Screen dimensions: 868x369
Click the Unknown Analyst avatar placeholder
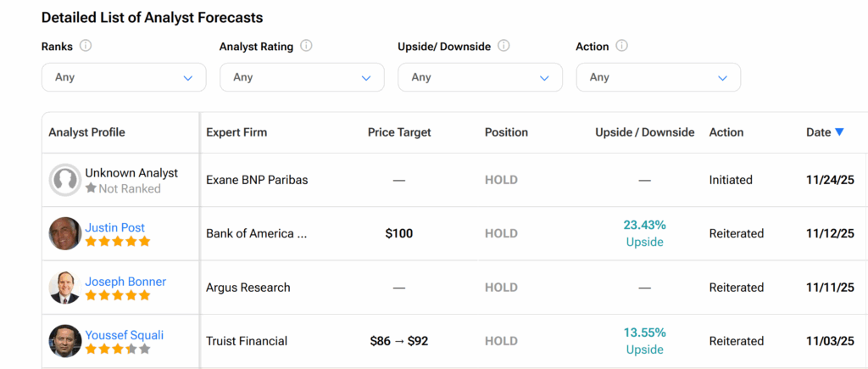click(x=64, y=180)
